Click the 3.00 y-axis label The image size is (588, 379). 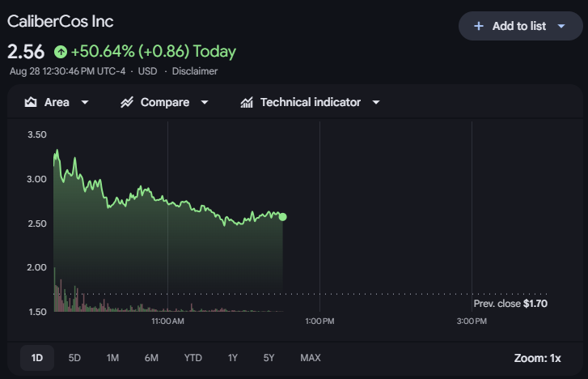tap(36, 179)
